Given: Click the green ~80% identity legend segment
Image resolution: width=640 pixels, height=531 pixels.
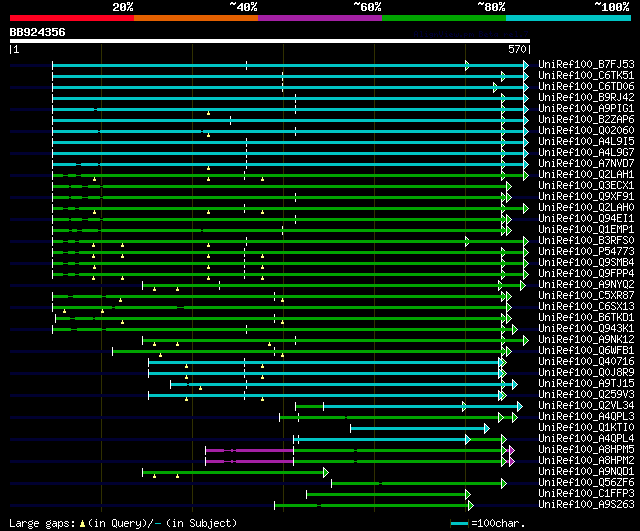Looking at the screenshot, I should (444, 18).
